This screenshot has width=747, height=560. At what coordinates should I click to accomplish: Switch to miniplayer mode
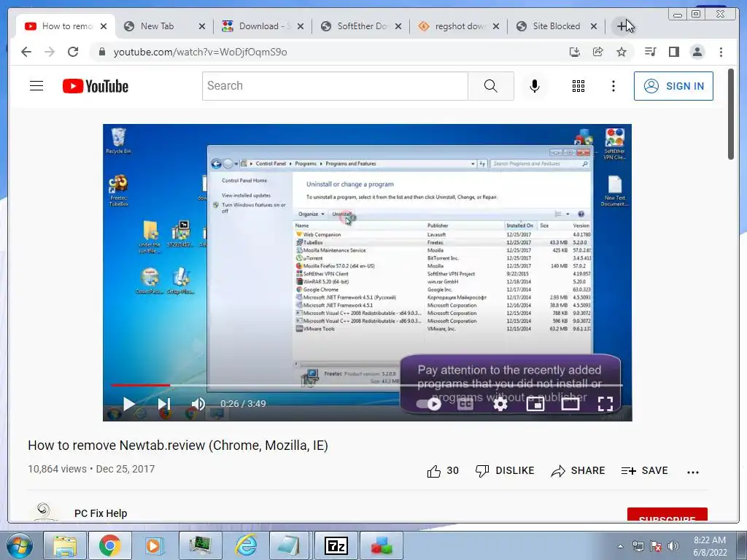[x=535, y=404]
